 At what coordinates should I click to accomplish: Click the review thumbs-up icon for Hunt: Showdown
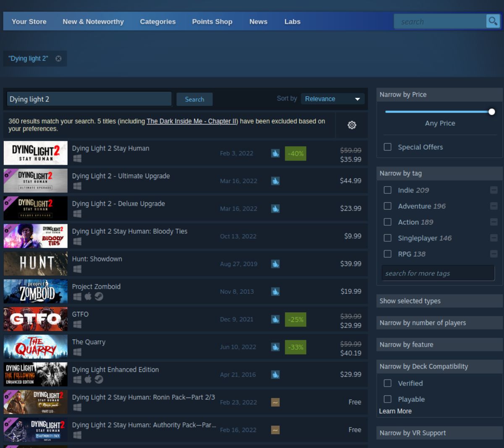tap(275, 264)
